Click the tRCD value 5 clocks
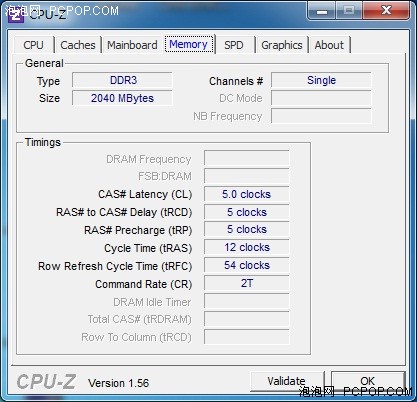The height and width of the screenshot is (402, 417). [247, 212]
